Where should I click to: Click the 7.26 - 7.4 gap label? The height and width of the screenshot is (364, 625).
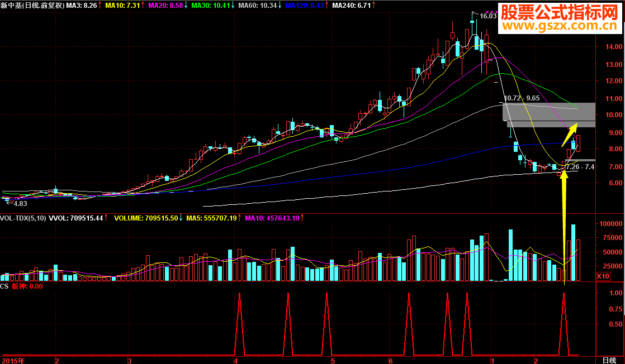[580, 166]
